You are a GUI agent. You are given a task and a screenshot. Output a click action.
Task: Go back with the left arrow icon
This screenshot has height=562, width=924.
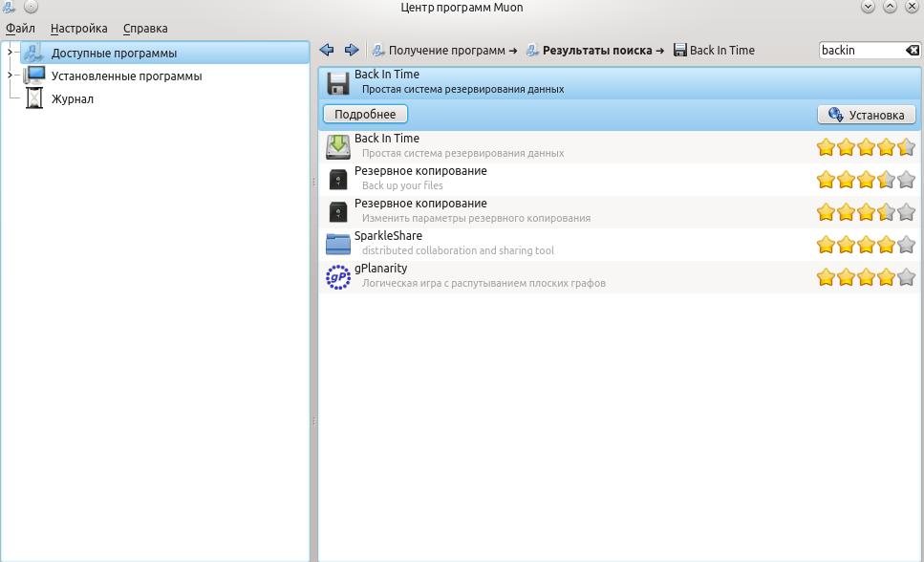pos(327,50)
